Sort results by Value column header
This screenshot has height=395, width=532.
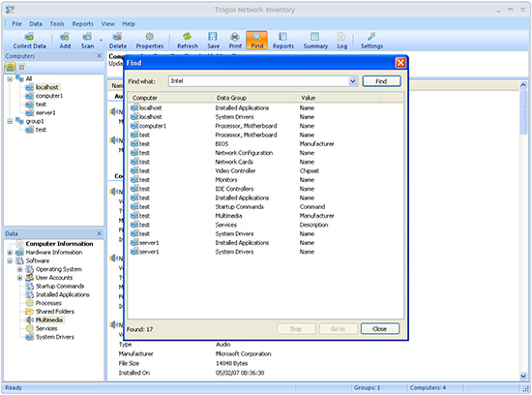(339, 98)
